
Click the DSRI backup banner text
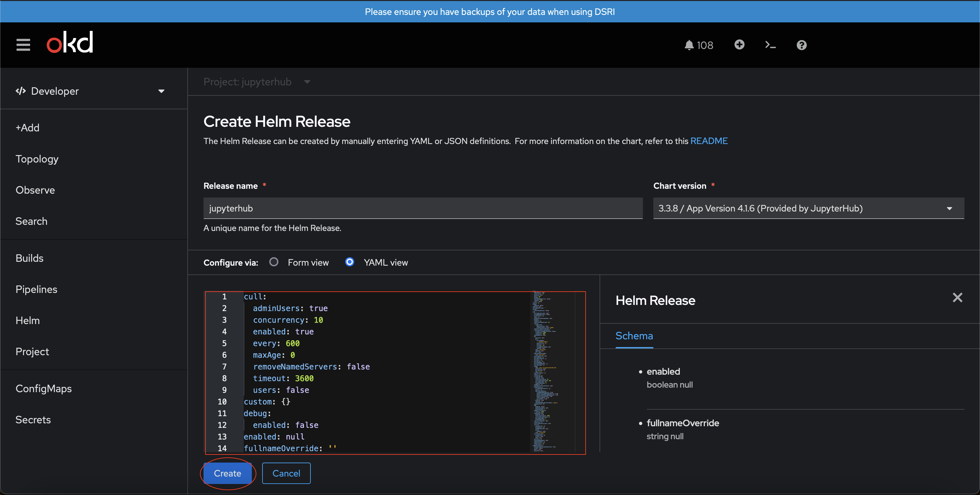coord(490,12)
